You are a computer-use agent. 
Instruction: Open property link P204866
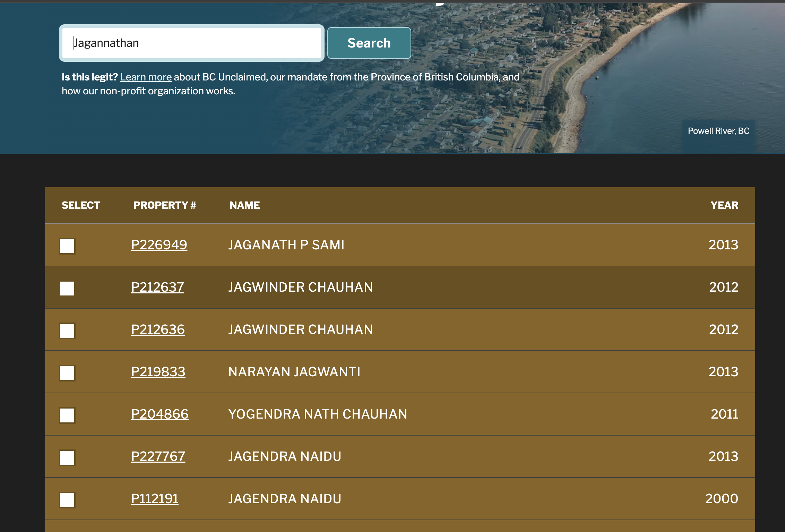[x=159, y=414]
